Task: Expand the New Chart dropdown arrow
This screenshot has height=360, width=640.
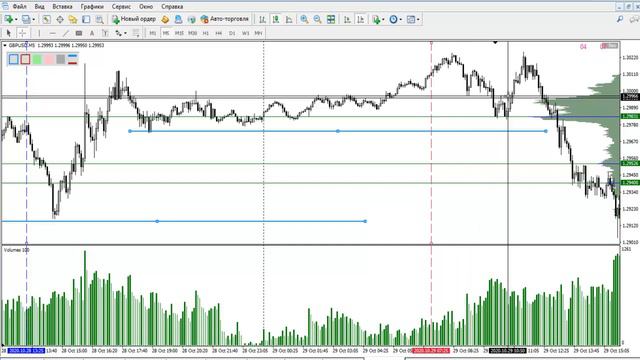Action: coord(16,19)
